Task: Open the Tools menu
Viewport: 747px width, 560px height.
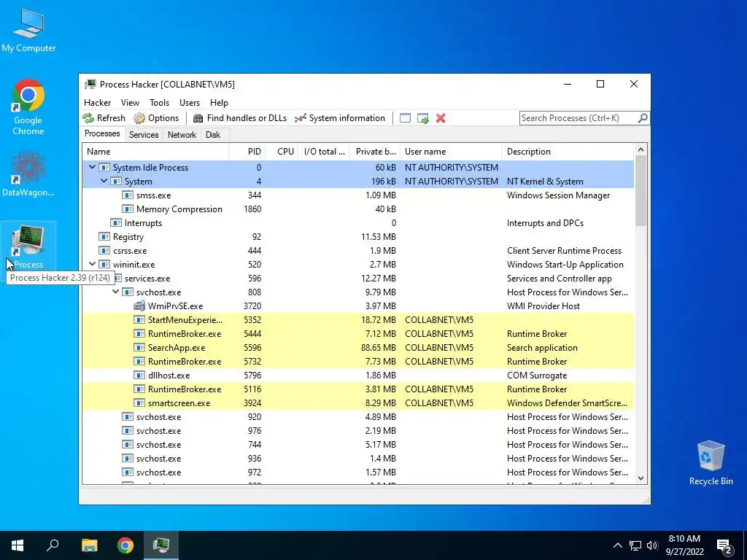Action: [x=159, y=102]
